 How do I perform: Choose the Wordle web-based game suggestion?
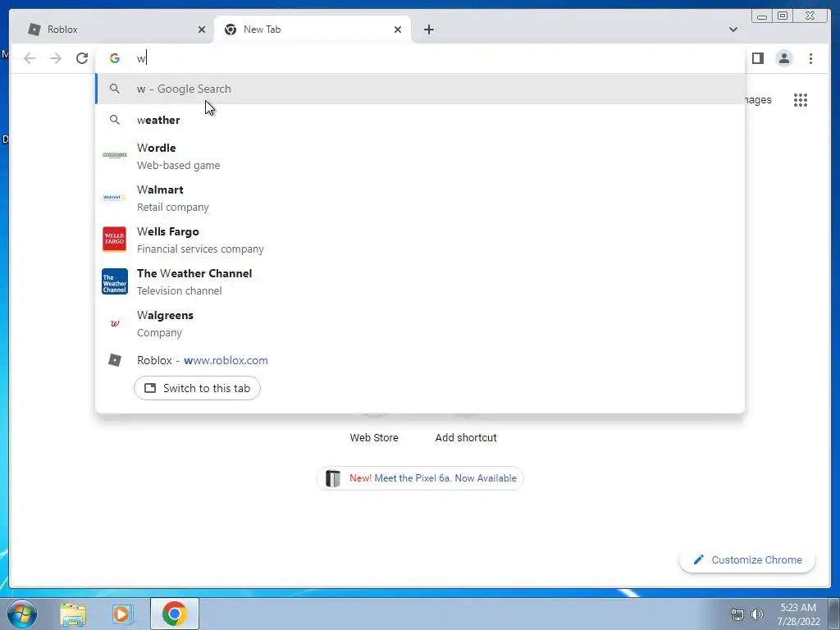coord(420,156)
